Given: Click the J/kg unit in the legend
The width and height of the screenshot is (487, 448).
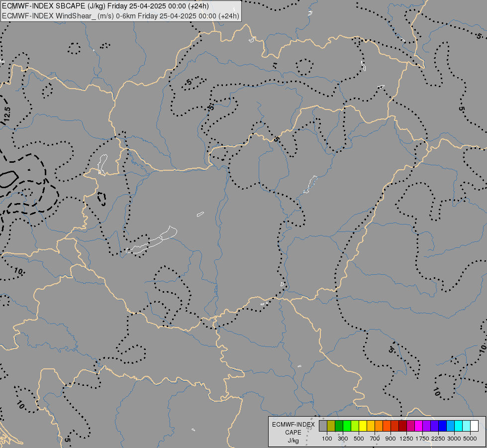Looking at the screenshot, I should click(x=293, y=441).
